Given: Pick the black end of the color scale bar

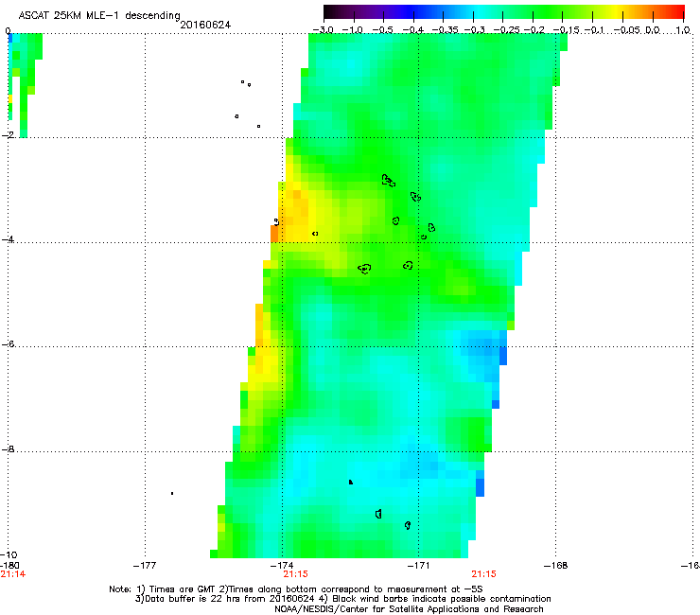Looking at the screenshot, I should [329, 11].
